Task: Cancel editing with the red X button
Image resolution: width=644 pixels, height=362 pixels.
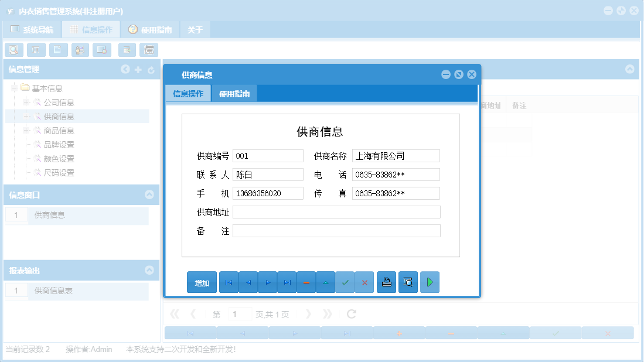Action: point(364,282)
